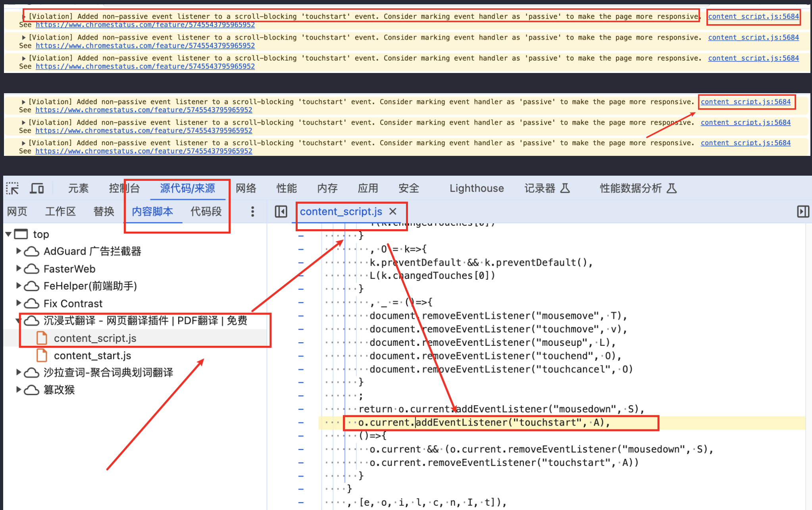The image size is (812, 510).
Task: Switch to the 安全 tab
Action: click(x=409, y=188)
